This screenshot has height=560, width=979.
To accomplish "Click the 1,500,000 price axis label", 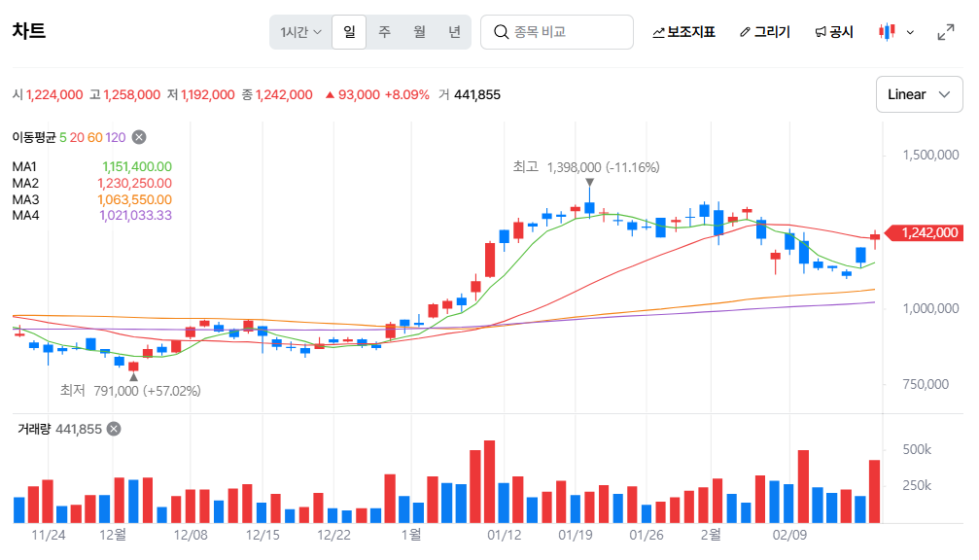I will coord(930,155).
